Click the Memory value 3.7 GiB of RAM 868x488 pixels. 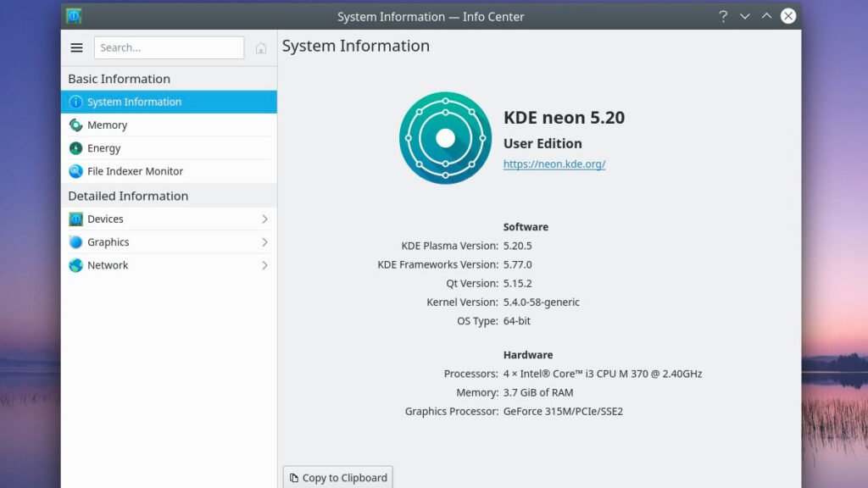tap(538, 393)
